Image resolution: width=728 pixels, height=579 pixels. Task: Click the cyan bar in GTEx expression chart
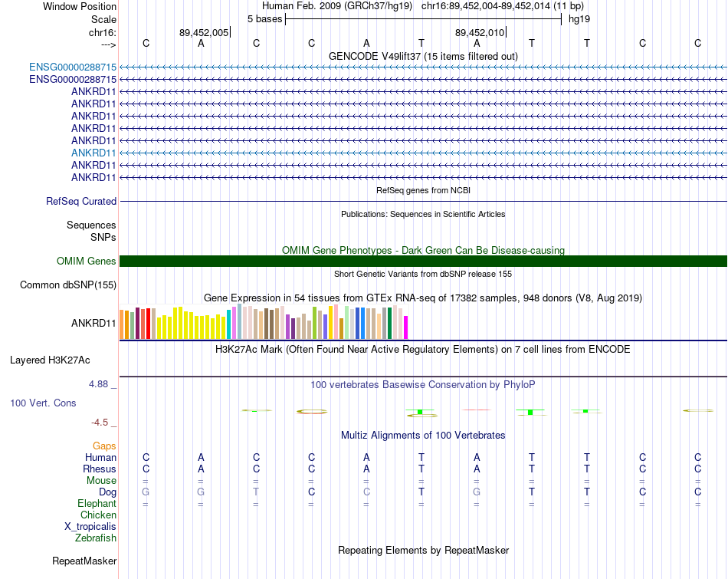click(228, 324)
